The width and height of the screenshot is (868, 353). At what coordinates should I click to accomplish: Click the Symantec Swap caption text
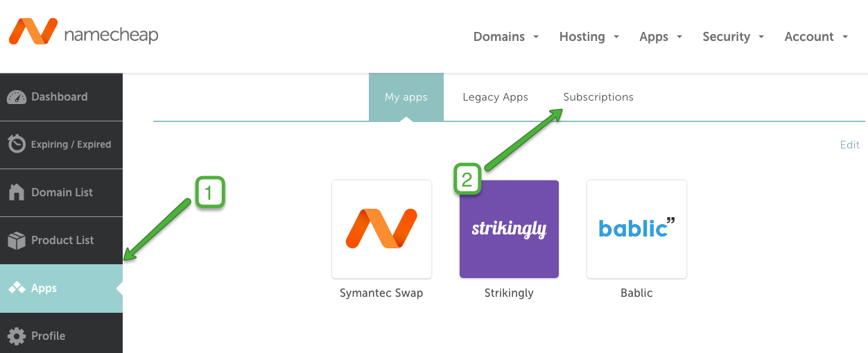coord(381,293)
